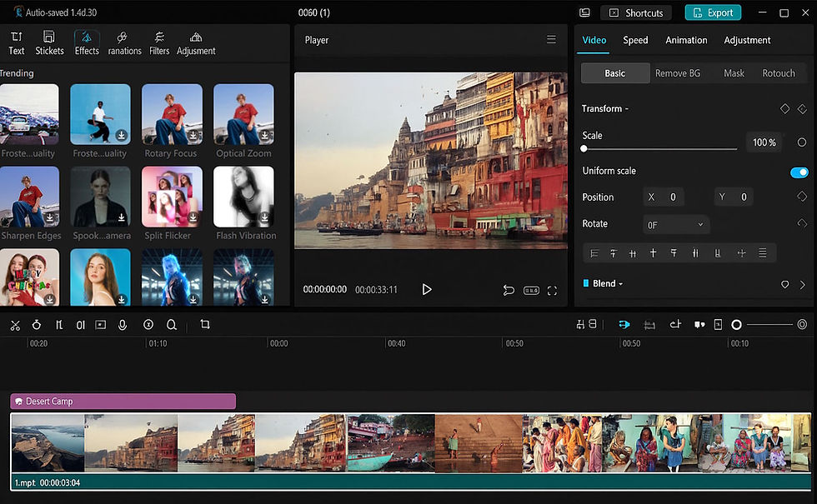Enter fullscreen preview in the player
This screenshot has width=817, height=504.
pyautogui.click(x=552, y=291)
